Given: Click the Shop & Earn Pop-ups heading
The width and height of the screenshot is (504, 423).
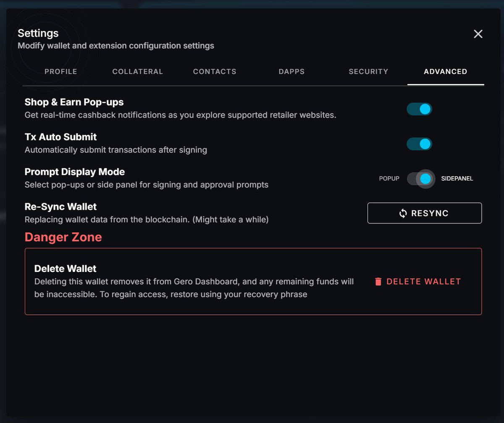Looking at the screenshot, I should [x=74, y=102].
